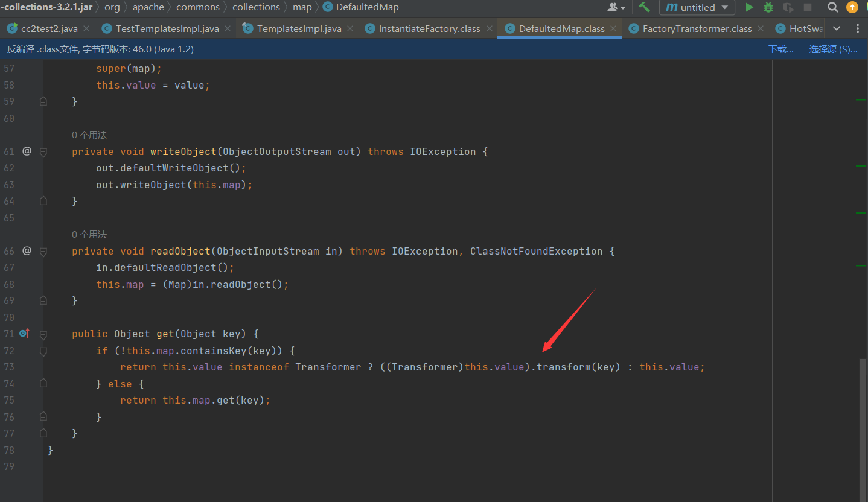This screenshot has width=868, height=502.
Task: Click the 0 个用法 hint above writeObject
Action: [89, 135]
